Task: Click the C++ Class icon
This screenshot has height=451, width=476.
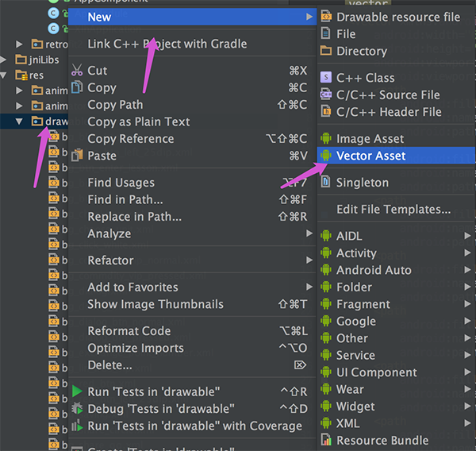Action: point(326,77)
